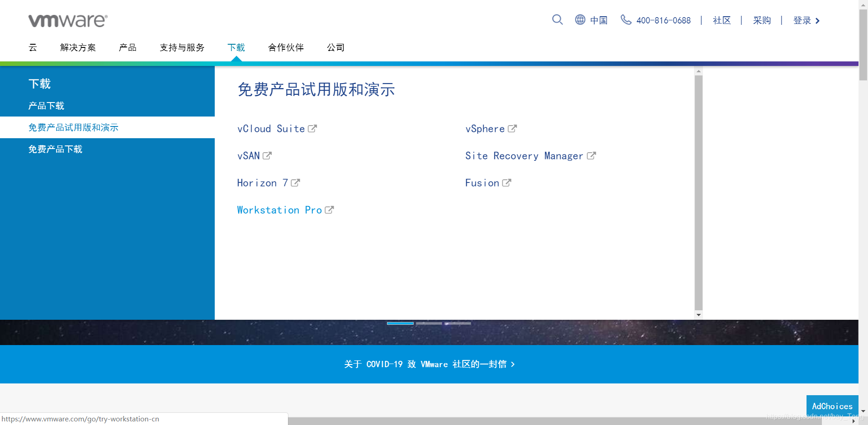
Task: Open the 合作伙伴 menu
Action: coord(286,47)
